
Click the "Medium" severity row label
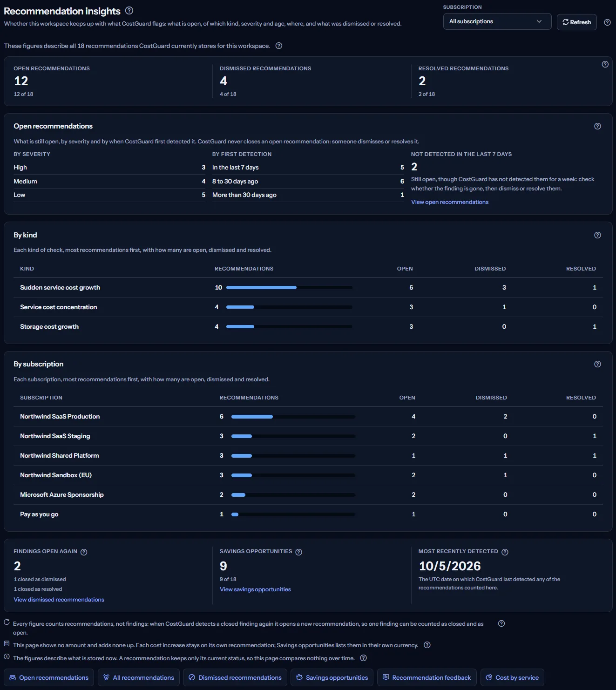(x=25, y=182)
